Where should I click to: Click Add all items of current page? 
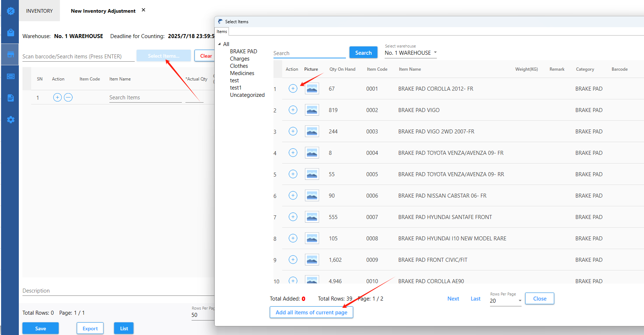click(311, 312)
